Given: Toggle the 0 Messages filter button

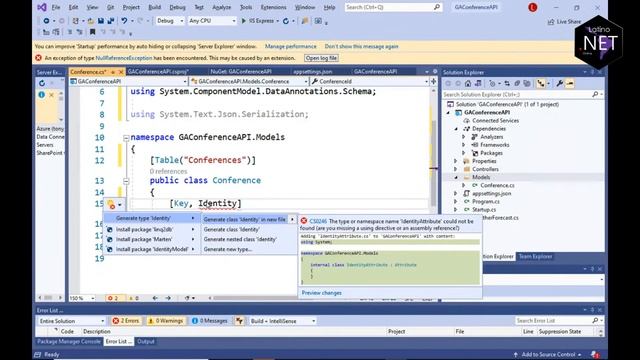Looking at the screenshot, I should coord(210,321).
